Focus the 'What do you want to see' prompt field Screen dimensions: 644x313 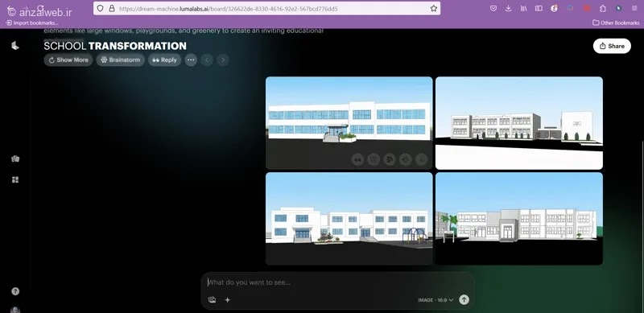[336, 282]
